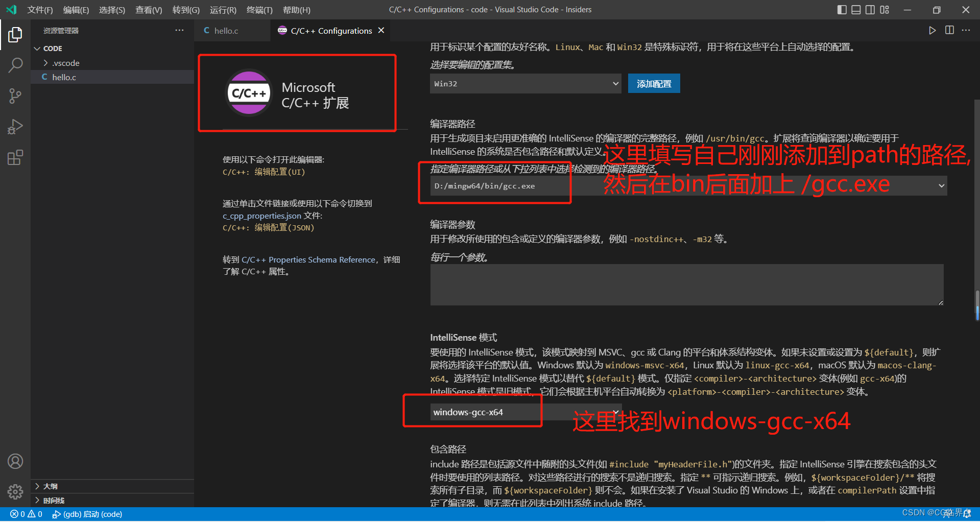Screen dimensions: 980x522
Task: Click the 'C/C++: 编辑配置(JSON)' command text
Action: tap(269, 228)
